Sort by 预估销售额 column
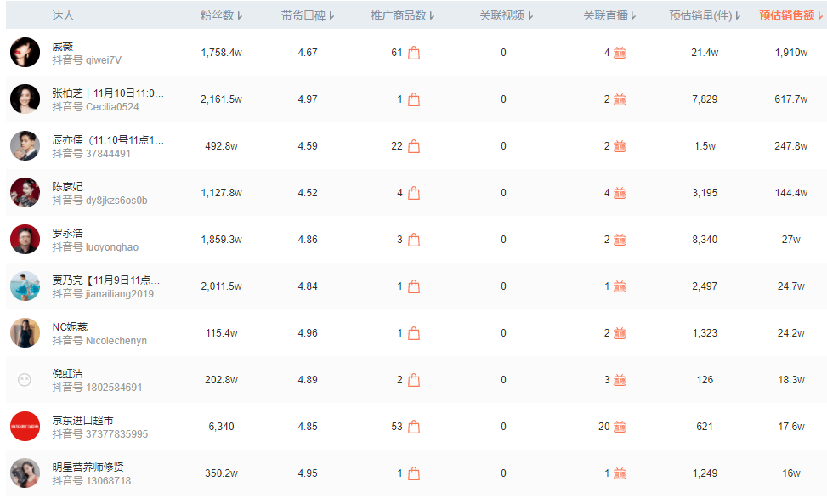Screen dimensions: 827x504 click(790, 16)
